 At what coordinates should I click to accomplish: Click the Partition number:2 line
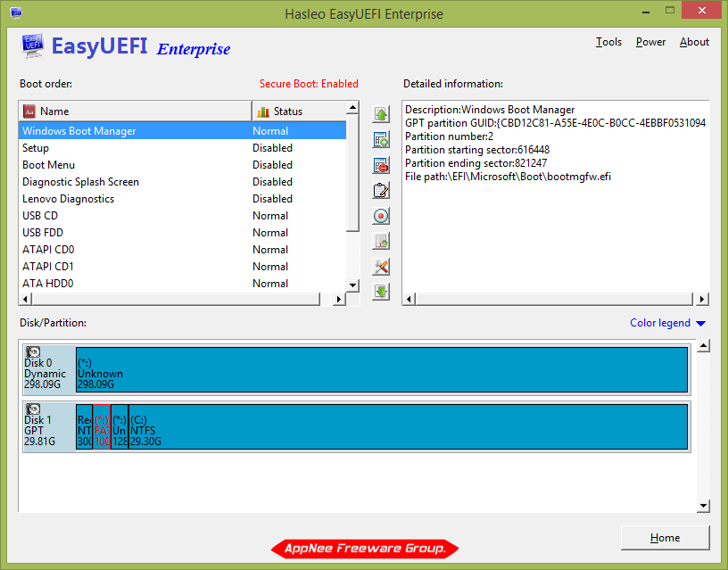click(x=449, y=136)
